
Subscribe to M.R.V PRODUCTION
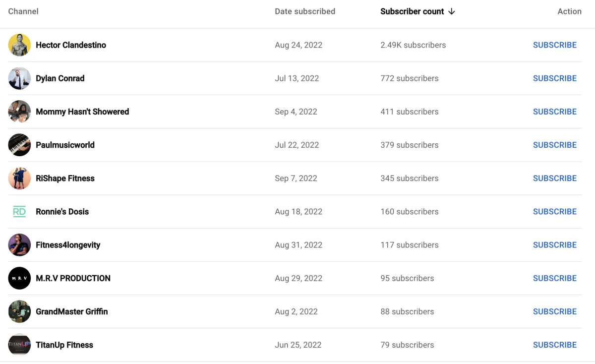click(x=554, y=278)
